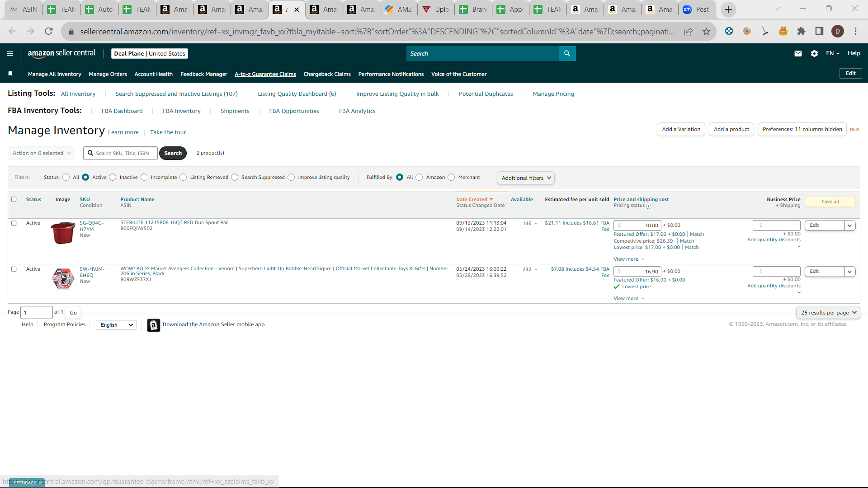Image resolution: width=868 pixels, height=488 pixels.
Task: Filter Fulfilled By Merchant
Action: click(451, 177)
